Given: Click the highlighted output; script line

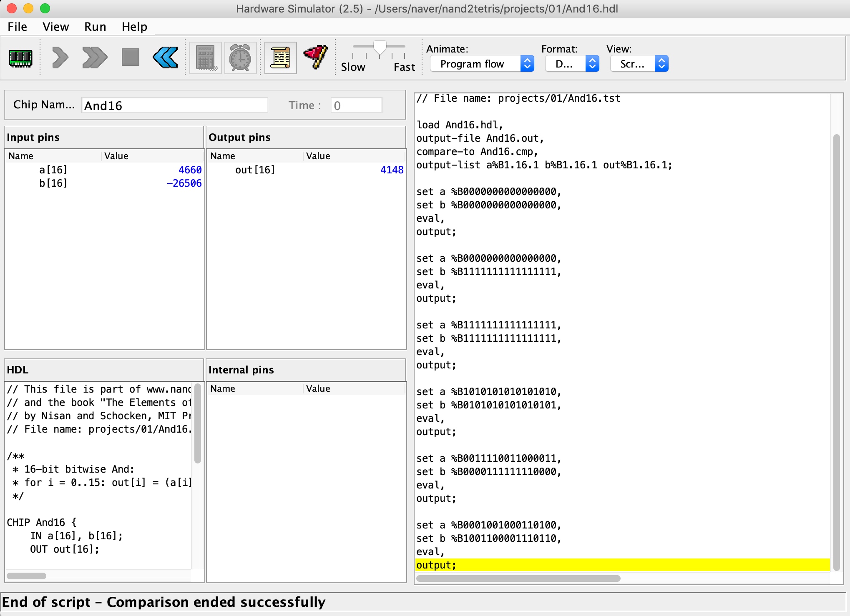Looking at the screenshot, I should (x=622, y=565).
